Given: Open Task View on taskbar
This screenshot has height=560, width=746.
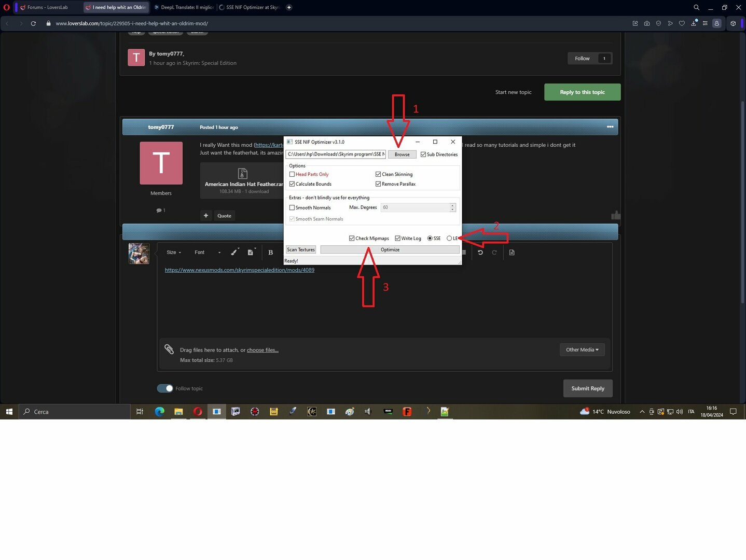Looking at the screenshot, I should coord(140,412).
